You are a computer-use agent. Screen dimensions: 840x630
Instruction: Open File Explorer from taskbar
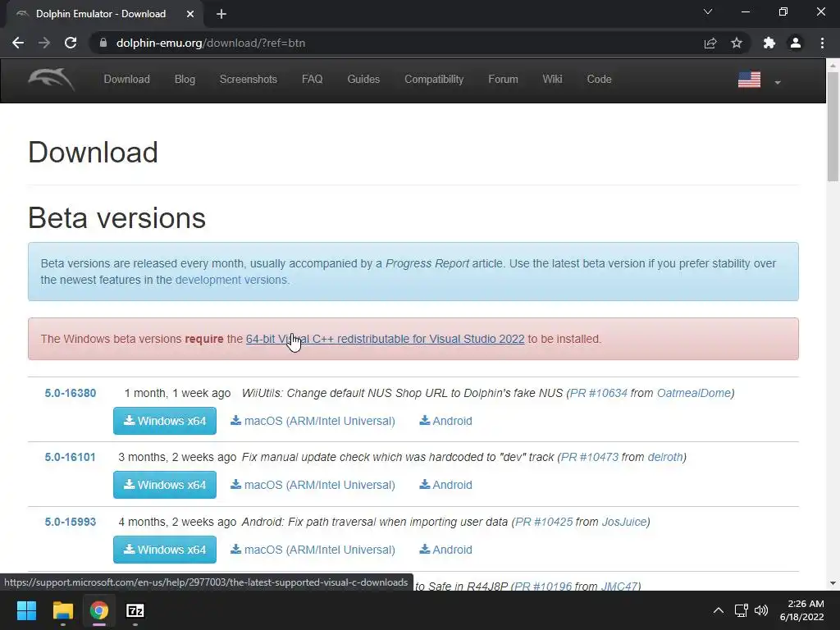62,610
